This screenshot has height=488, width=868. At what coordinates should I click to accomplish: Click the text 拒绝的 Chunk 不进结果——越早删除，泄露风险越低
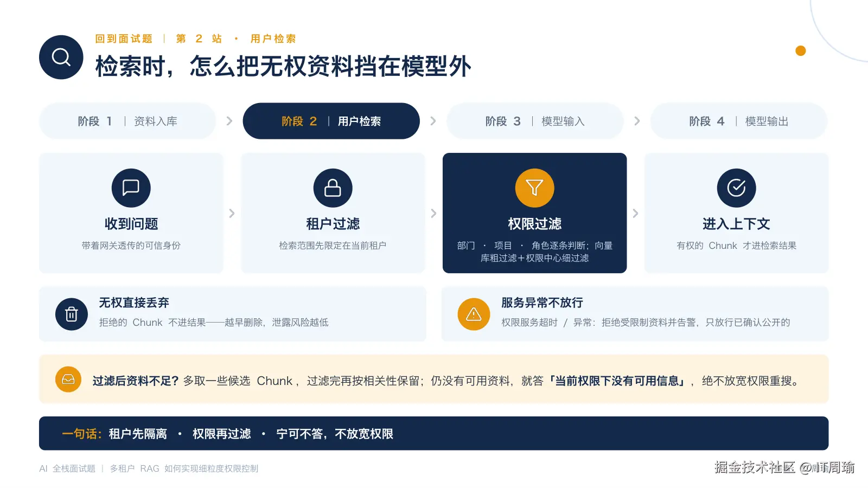tap(214, 323)
